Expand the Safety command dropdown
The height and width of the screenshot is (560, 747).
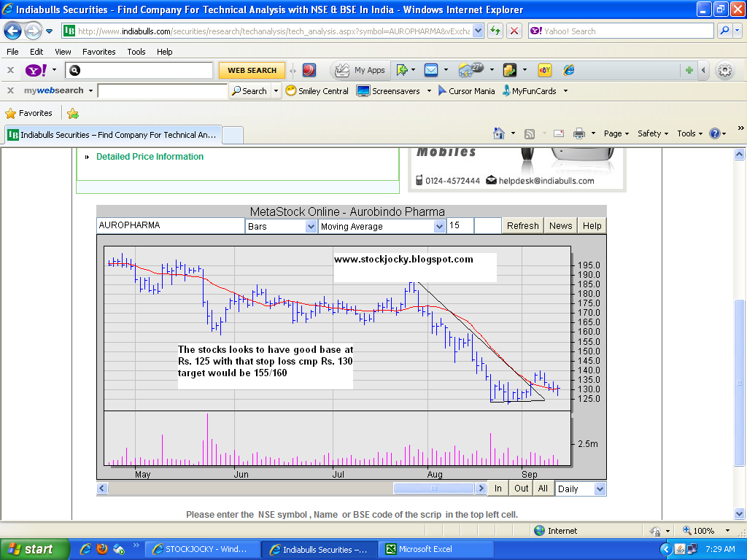point(653,134)
